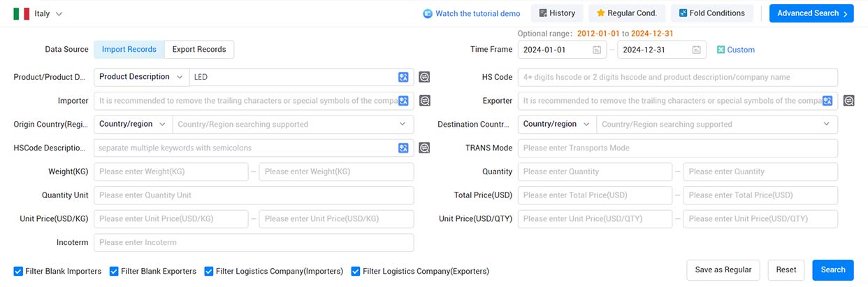Screen dimensions: 868x287
Task: Click the translate icon in Importer field
Action: (403, 101)
